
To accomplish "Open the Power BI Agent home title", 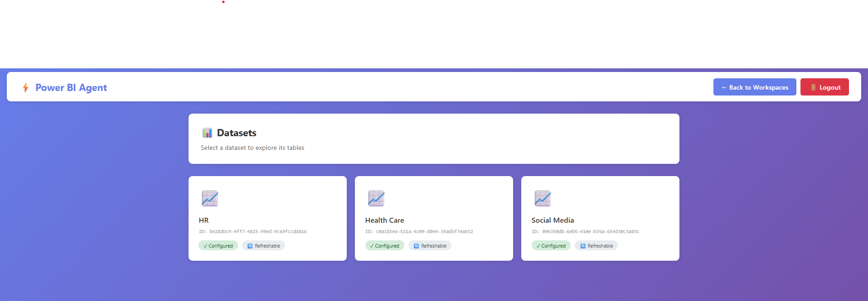I will [x=71, y=87].
